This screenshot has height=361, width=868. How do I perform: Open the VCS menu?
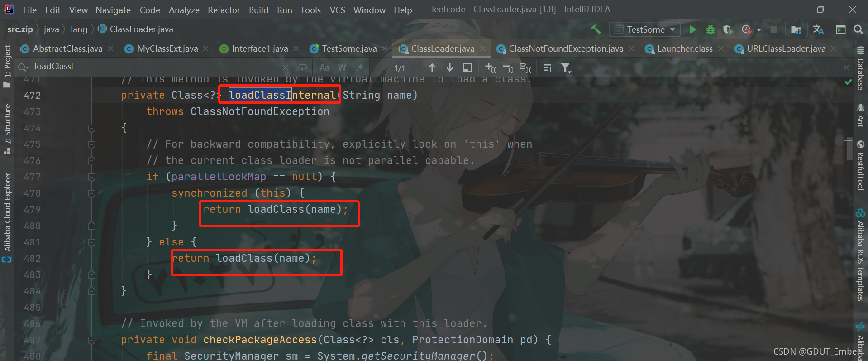[337, 10]
